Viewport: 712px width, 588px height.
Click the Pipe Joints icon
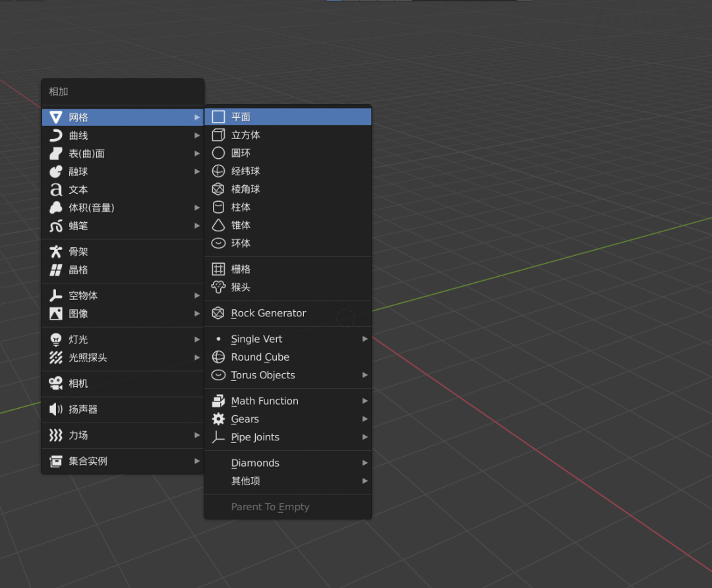tap(218, 437)
